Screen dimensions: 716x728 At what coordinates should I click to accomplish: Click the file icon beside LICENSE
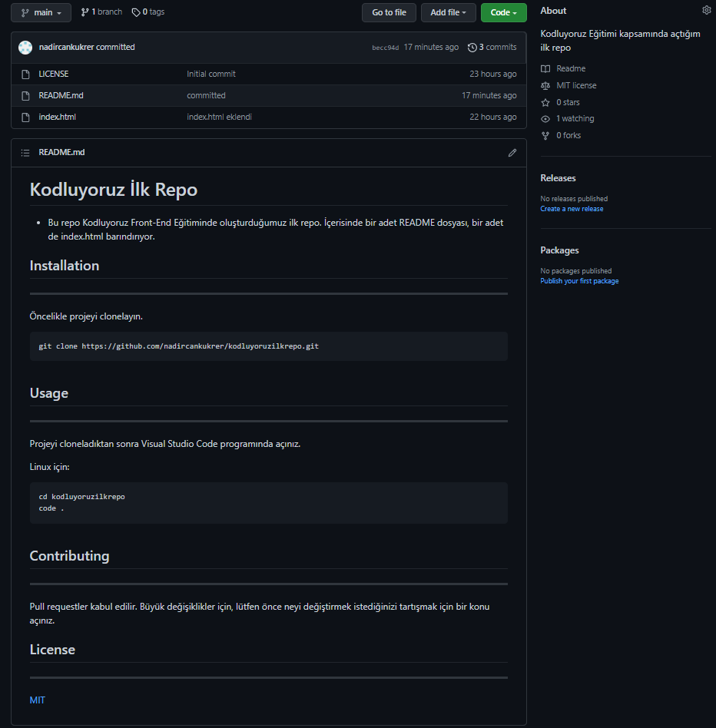(x=26, y=74)
